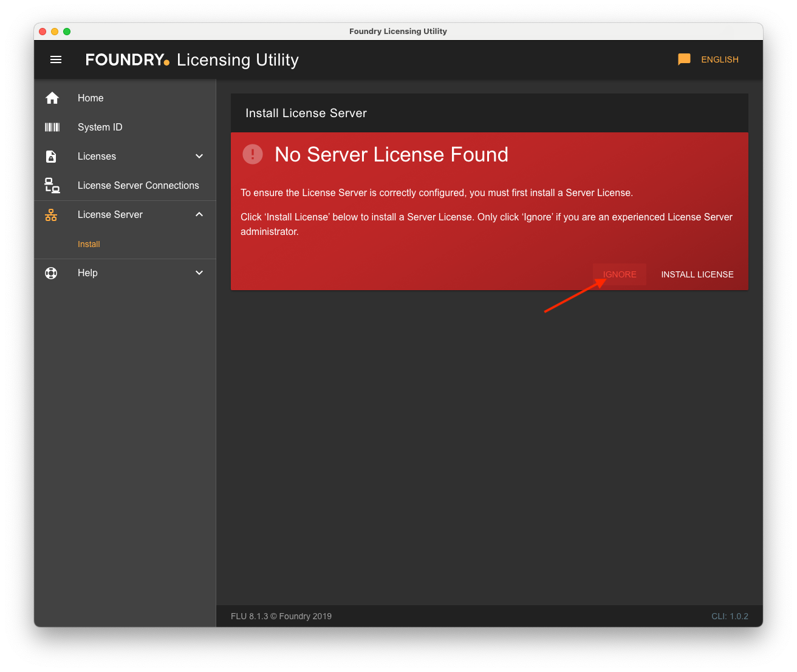Open the ENGLISH language selector
The height and width of the screenshot is (672, 797).
point(719,59)
